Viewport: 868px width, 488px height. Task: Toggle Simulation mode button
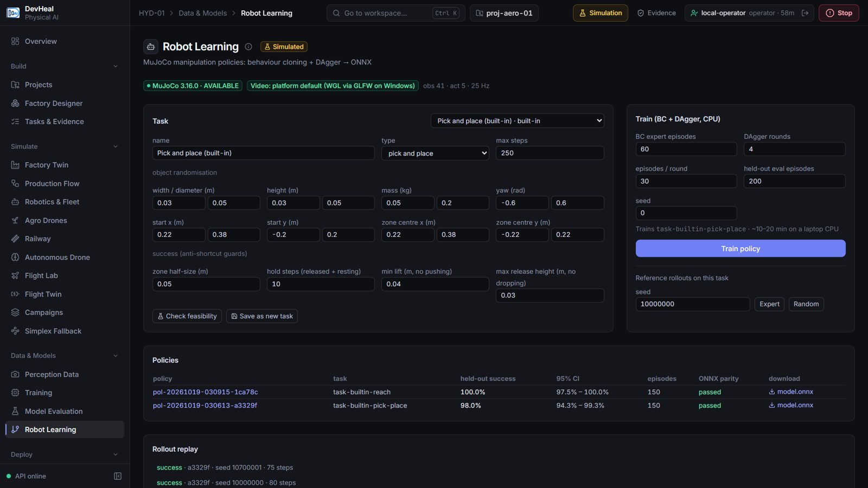[x=601, y=13]
